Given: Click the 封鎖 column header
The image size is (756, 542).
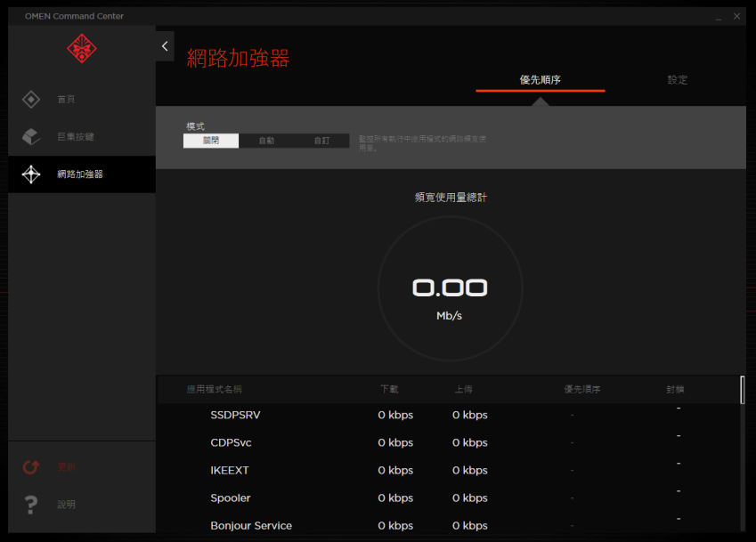Looking at the screenshot, I should point(675,389).
